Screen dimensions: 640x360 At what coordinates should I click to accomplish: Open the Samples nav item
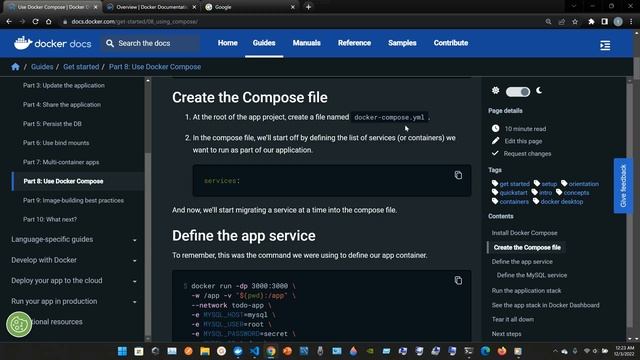tap(402, 43)
